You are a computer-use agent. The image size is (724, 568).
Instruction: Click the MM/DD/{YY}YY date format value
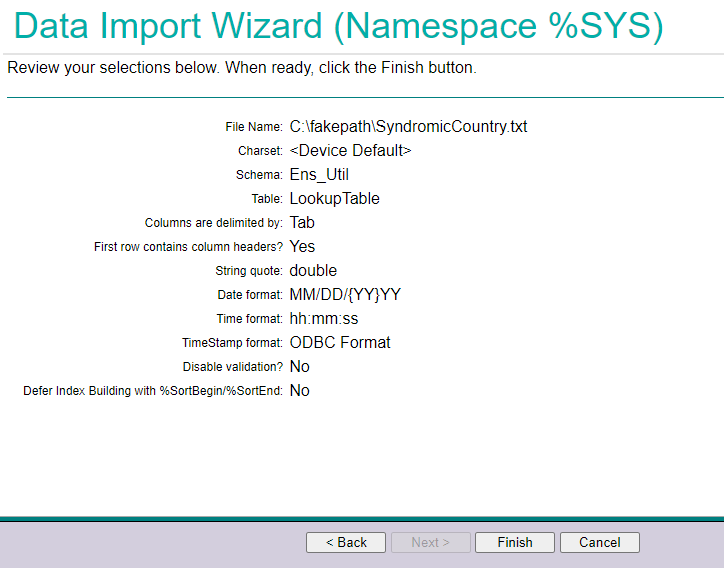[345, 294]
